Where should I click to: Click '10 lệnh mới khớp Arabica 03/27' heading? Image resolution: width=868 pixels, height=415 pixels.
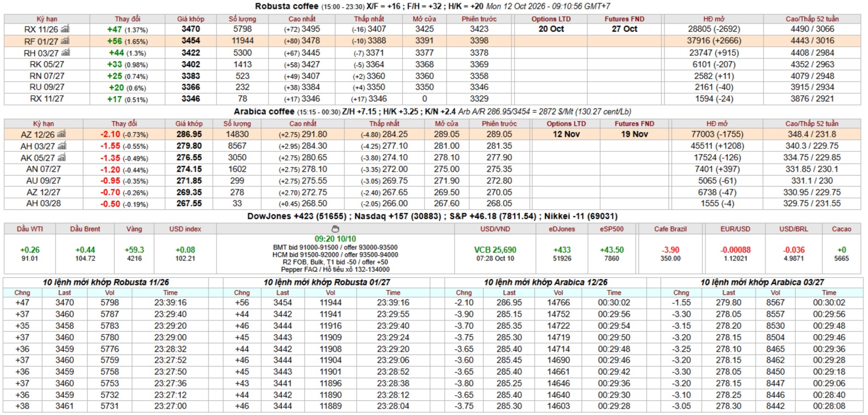tap(762, 282)
